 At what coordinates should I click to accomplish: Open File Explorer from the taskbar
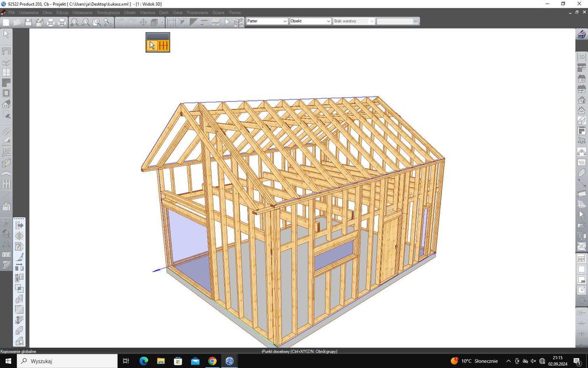161,361
